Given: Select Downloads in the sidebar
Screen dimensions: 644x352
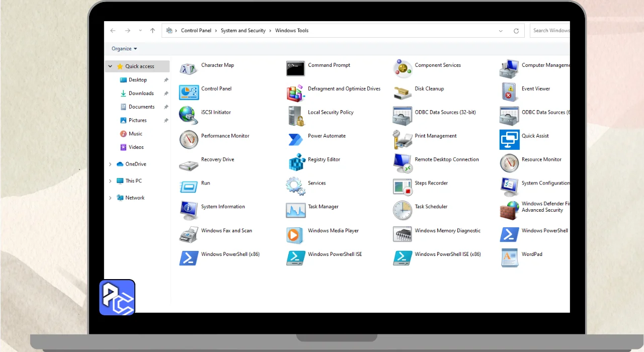Looking at the screenshot, I should coord(141,94).
